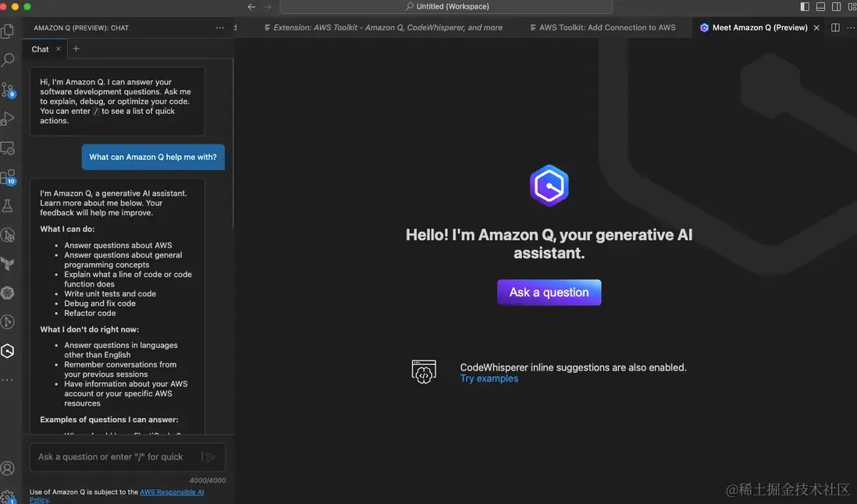Open the Try examples link
Image resolution: width=857 pixels, height=504 pixels.
tap(489, 378)
